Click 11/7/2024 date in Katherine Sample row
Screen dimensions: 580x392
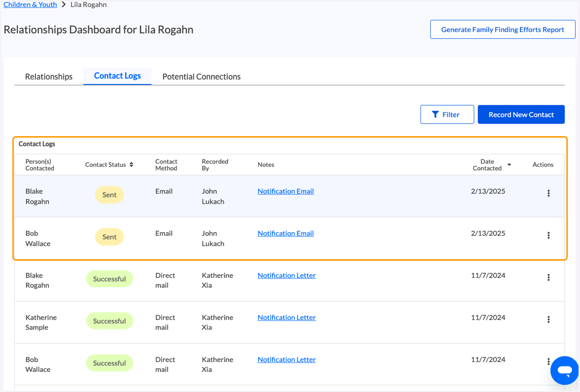click(488, 317)
